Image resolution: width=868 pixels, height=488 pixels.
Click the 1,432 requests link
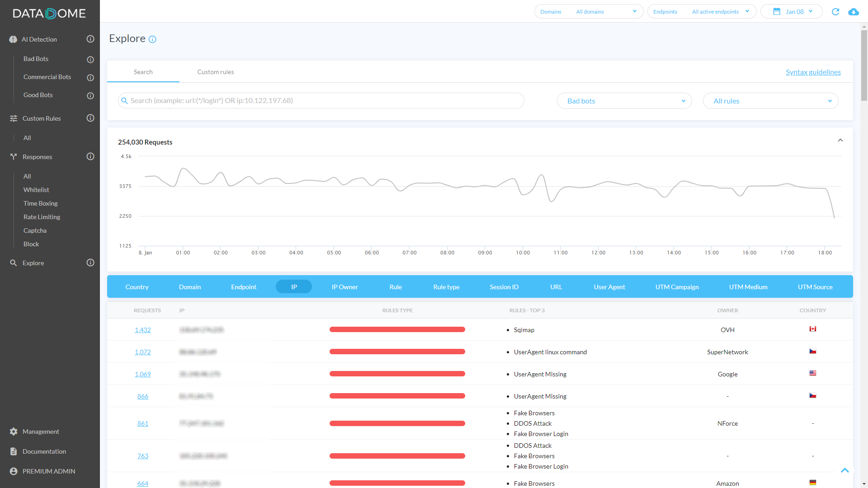(143, 330)
